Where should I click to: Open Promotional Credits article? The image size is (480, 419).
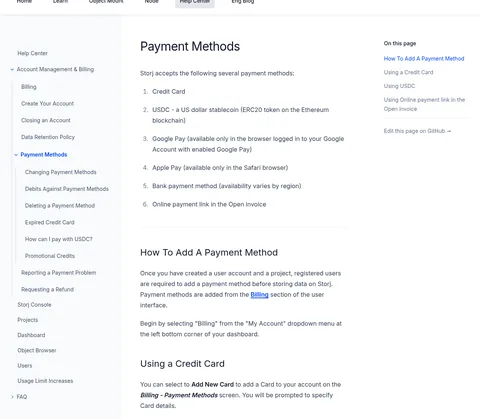click(50, 256)
